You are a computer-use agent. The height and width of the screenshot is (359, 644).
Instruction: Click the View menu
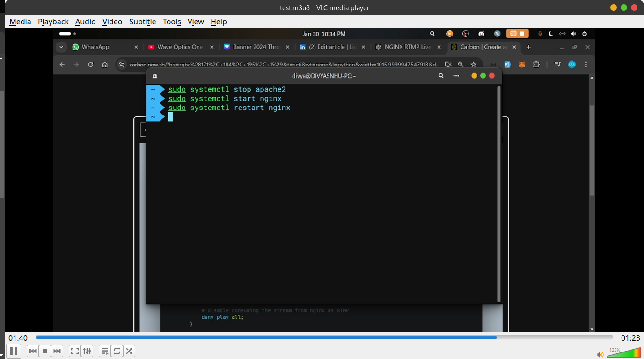point(196,22)
